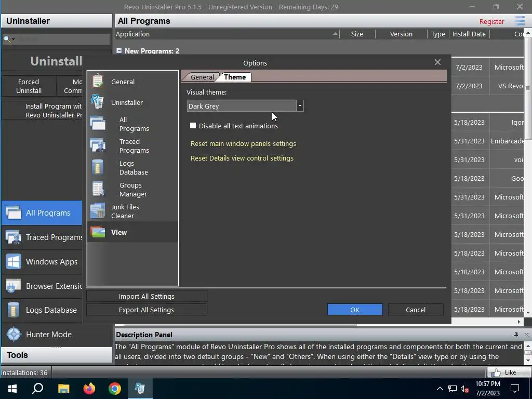The height and width of the screenshot is (399, 532).
Task: Click Export All Settings button
Action: click(147, 310)
